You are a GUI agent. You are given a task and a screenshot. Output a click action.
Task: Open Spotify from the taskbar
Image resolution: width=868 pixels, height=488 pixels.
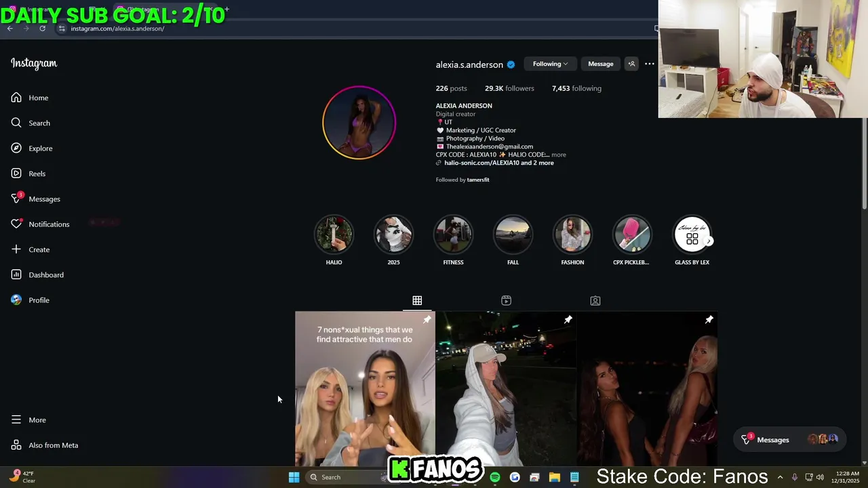click(x=495, y=477)
